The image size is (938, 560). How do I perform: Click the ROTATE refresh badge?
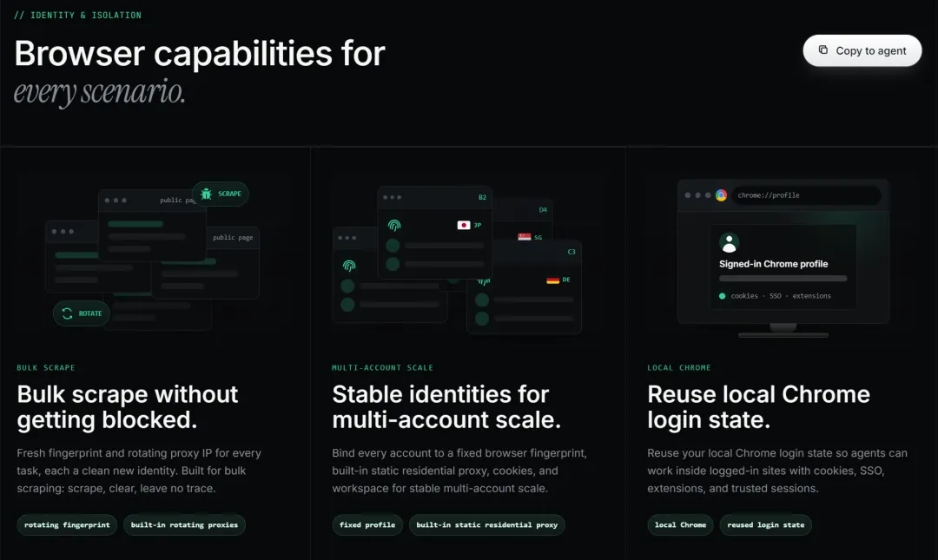click(x=82, y=313)
